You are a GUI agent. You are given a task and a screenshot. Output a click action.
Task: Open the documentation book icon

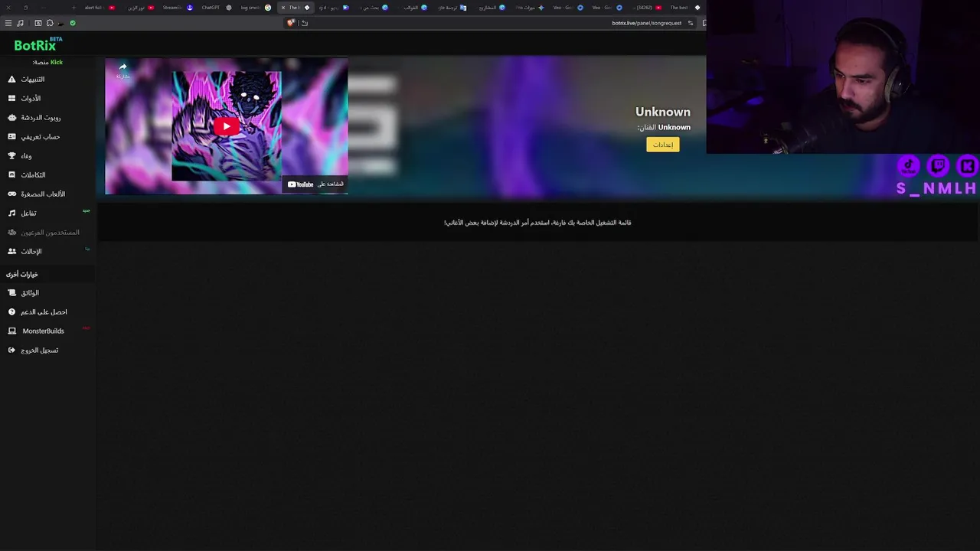[11, 293]
